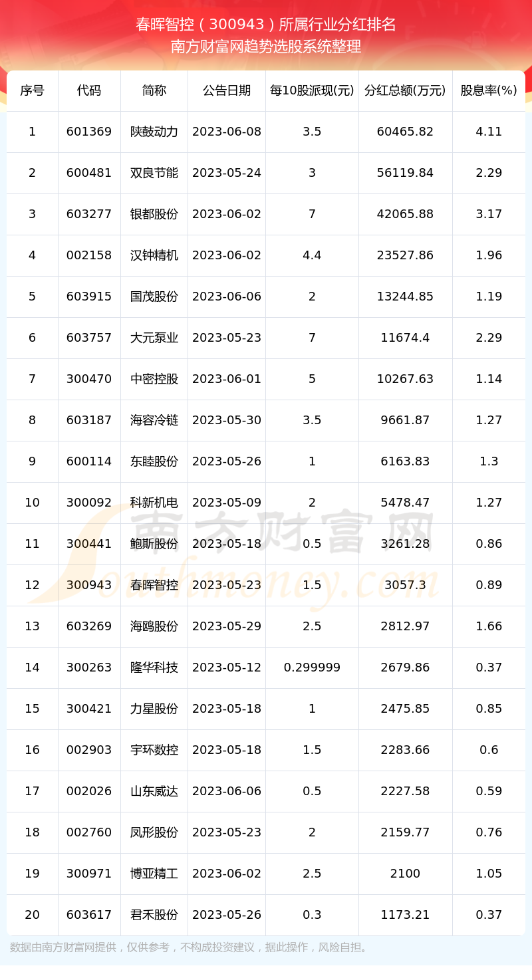Click stock name 海容冷链
The image size is (532, 980).
click(154, 420)
